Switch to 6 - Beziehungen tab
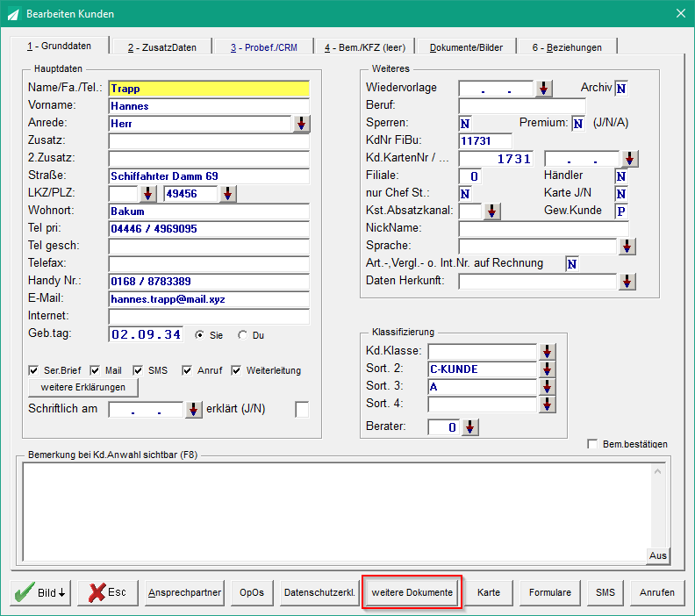This screenshot has height=616, width=695. click(x=567, y=47)
